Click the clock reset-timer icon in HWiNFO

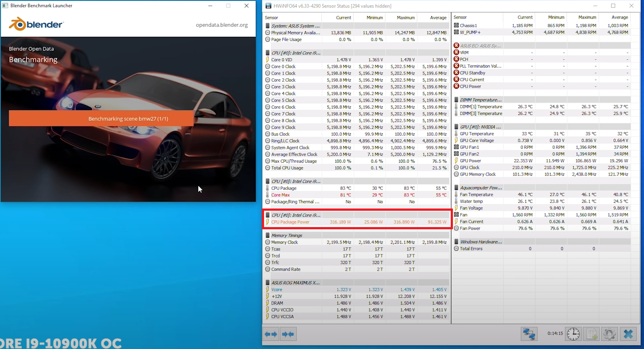coord(573,334)
